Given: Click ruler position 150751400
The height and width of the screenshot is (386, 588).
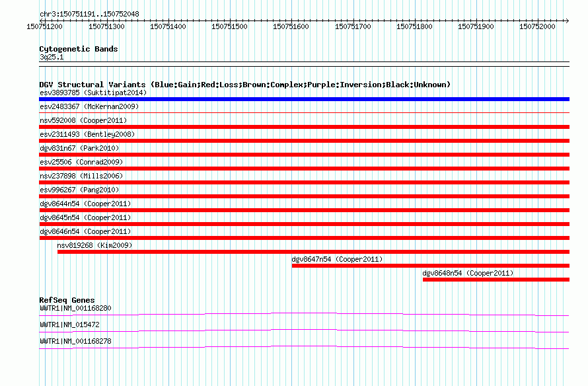Looking at the screenshot, I should coord(168,26).
